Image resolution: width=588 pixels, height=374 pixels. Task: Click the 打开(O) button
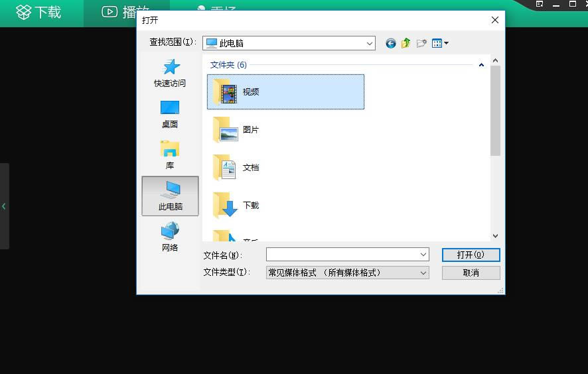pyautogui.click(x=471, y=255)
